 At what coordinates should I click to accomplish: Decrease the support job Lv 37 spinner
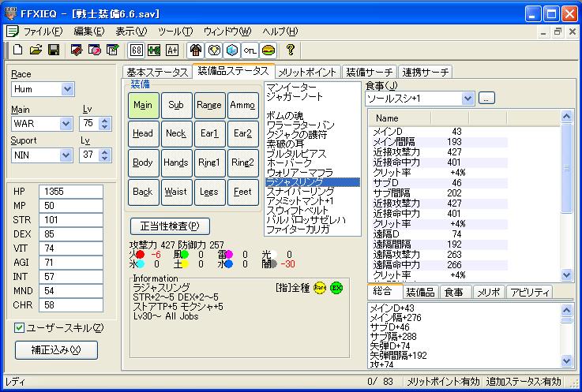pyautogui.click(x=105, y=159)
